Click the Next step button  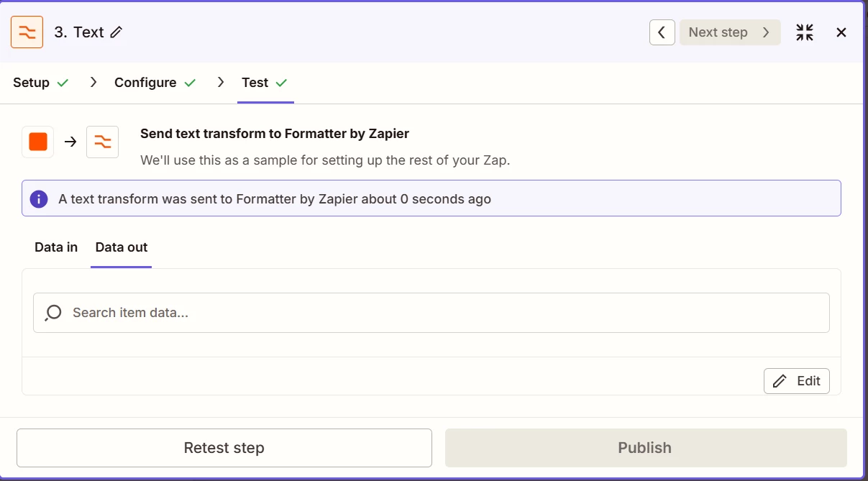click(x=729, y=32)
